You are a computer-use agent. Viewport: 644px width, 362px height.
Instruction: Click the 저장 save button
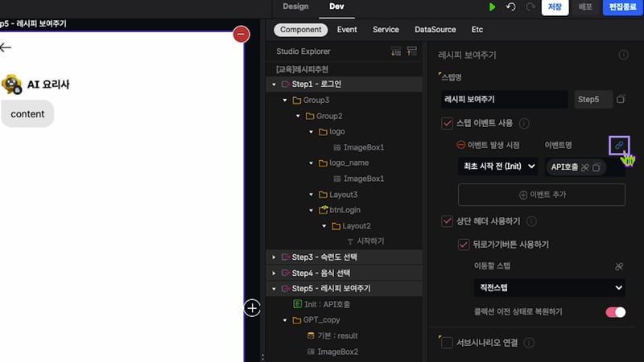coord(555,7)
